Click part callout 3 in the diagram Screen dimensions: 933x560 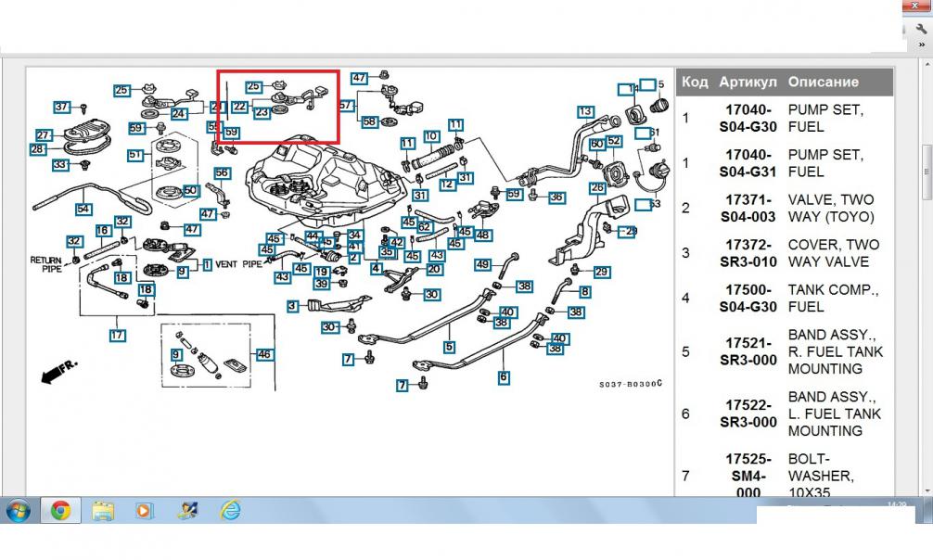click(x=292, y=307)
